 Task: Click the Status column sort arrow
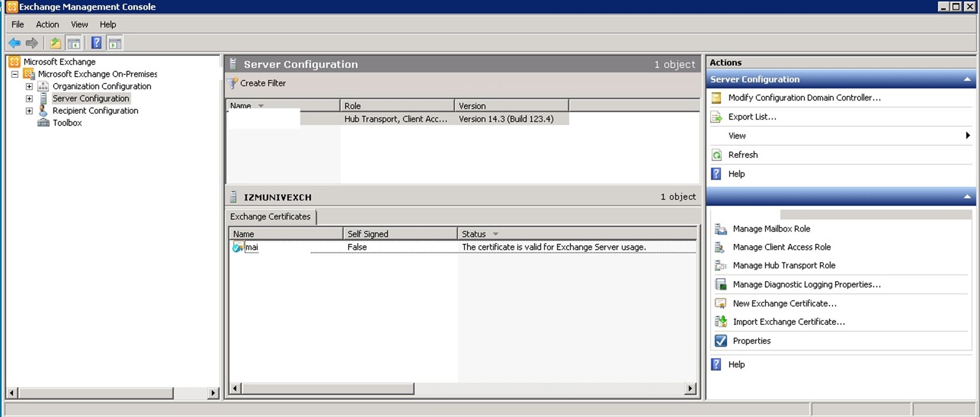(x=495, y=234)
